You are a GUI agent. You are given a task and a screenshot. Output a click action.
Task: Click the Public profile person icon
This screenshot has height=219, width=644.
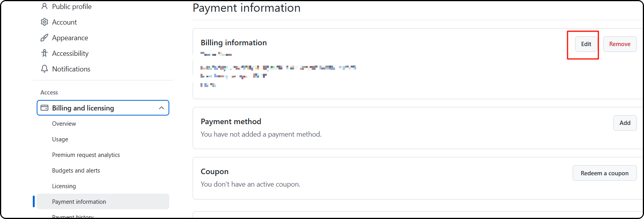tap(44, 6)
